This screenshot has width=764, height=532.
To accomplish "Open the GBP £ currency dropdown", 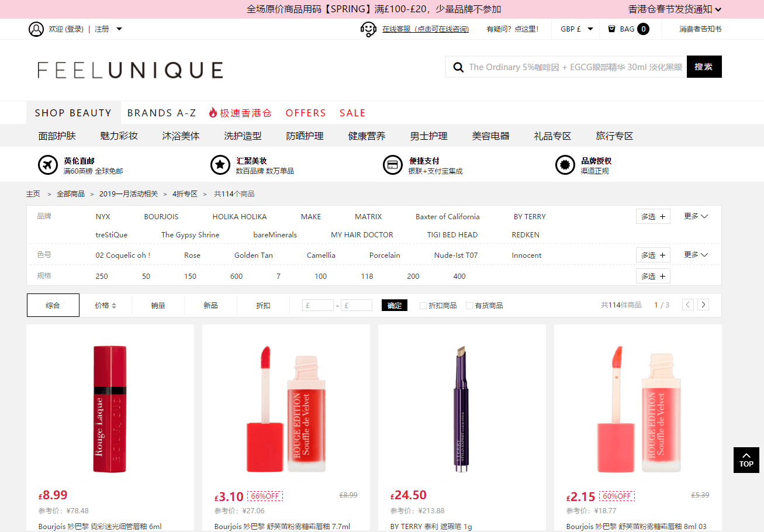I will (x=576, y=29).
